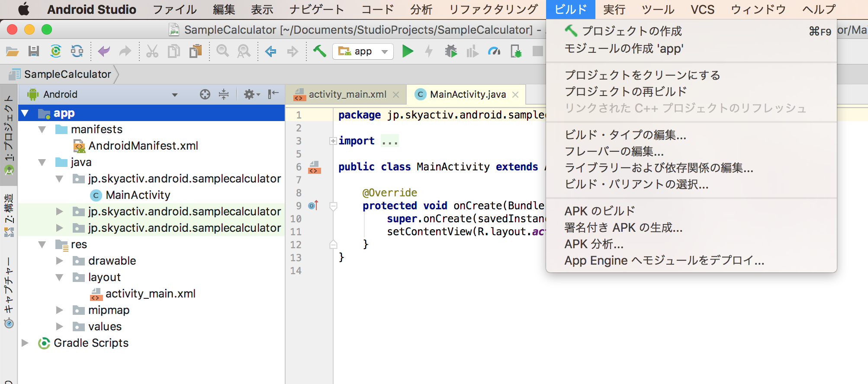Click the Replace search icon
This screenshot has width=868, height=384.
244,51
